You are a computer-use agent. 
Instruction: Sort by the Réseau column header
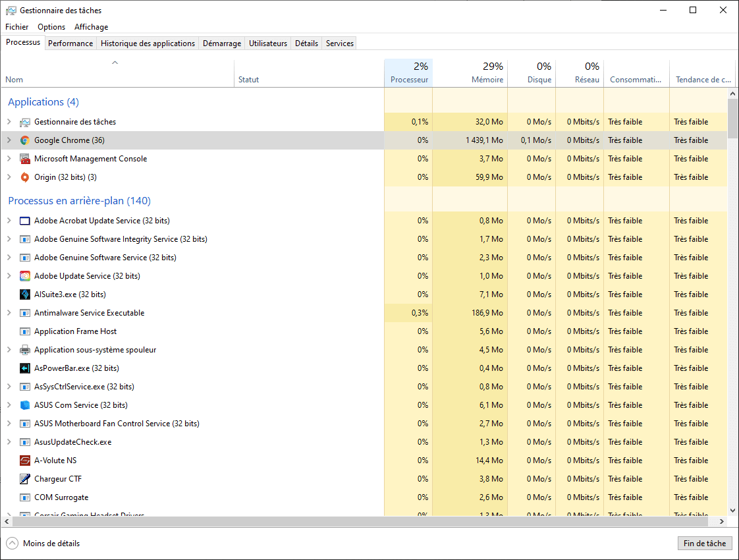(x=580, y=73)
